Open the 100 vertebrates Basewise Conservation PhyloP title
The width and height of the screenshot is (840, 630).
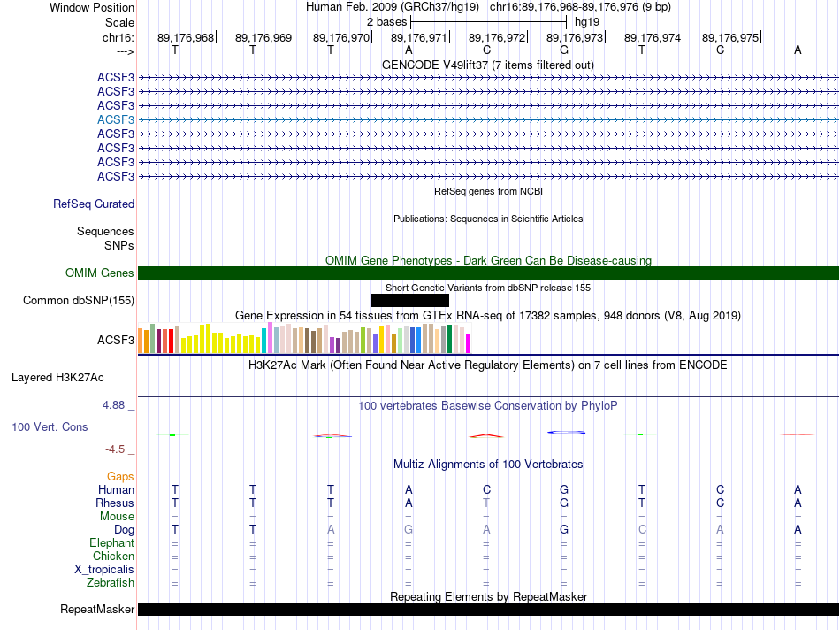coord(488,405)
